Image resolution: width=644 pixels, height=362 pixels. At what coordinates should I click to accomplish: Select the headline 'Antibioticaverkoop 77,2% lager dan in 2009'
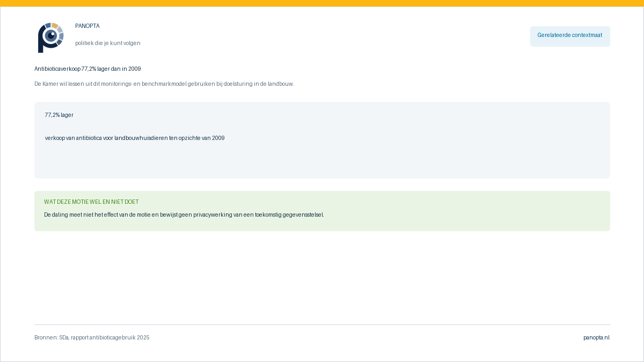click(x=87, y=69)
